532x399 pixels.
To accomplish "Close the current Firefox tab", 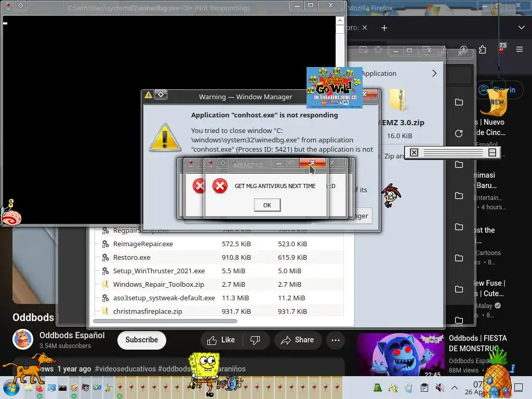I will tap(365, 28).
